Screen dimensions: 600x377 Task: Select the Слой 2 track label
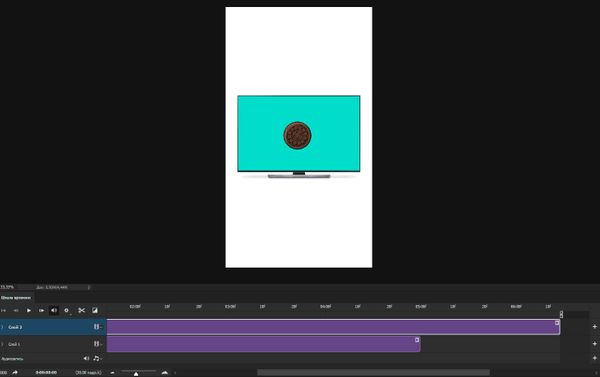point(15,327)
